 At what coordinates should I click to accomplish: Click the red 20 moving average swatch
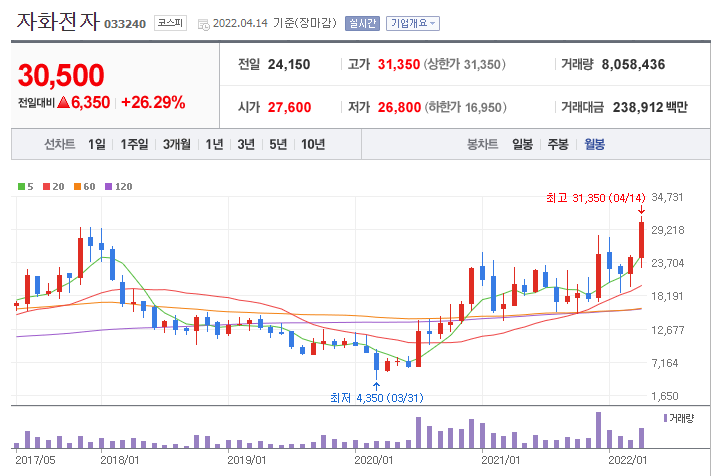[x=46, y=186]
